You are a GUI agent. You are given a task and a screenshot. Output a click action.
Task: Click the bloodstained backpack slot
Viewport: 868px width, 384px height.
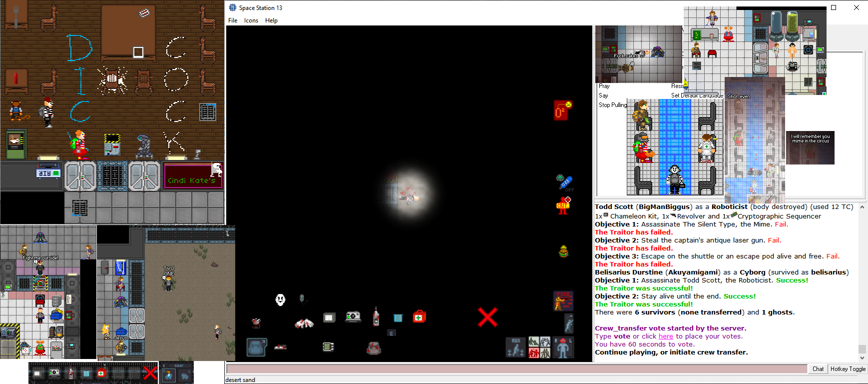[x=374, y=347]
